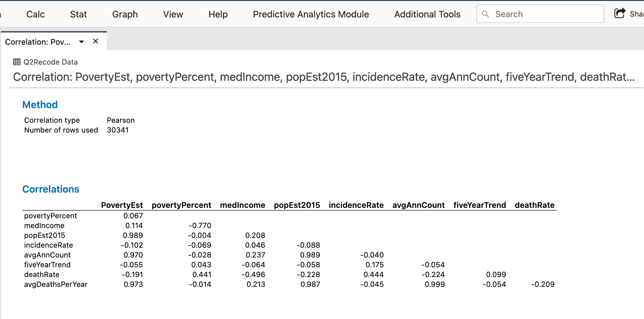The image size is (644, 319).
Task: Open the Calc menu
Action: click(x=36, y=14)
